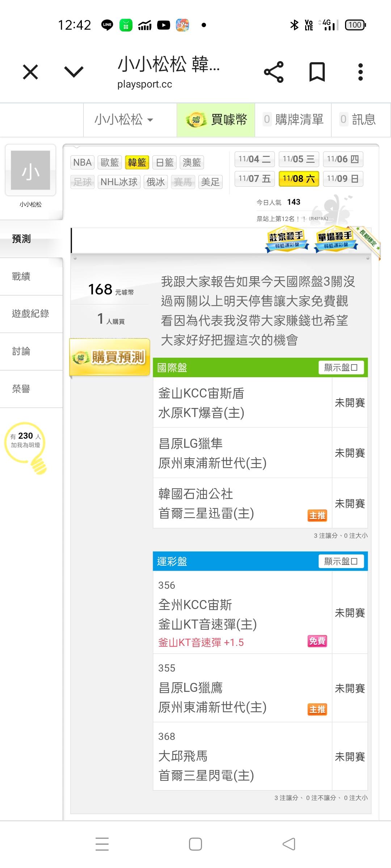Expand the 小小松松 user dropdown

pos(124,120)
